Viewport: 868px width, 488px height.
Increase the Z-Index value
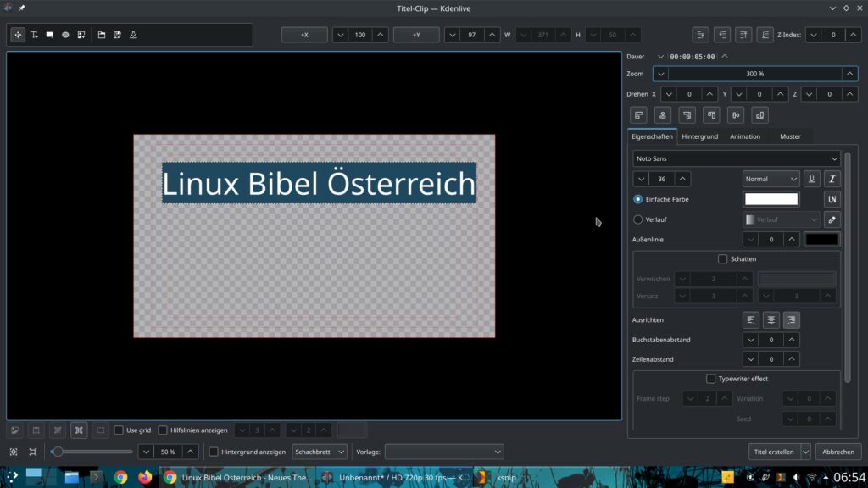(x=854, y=35)
